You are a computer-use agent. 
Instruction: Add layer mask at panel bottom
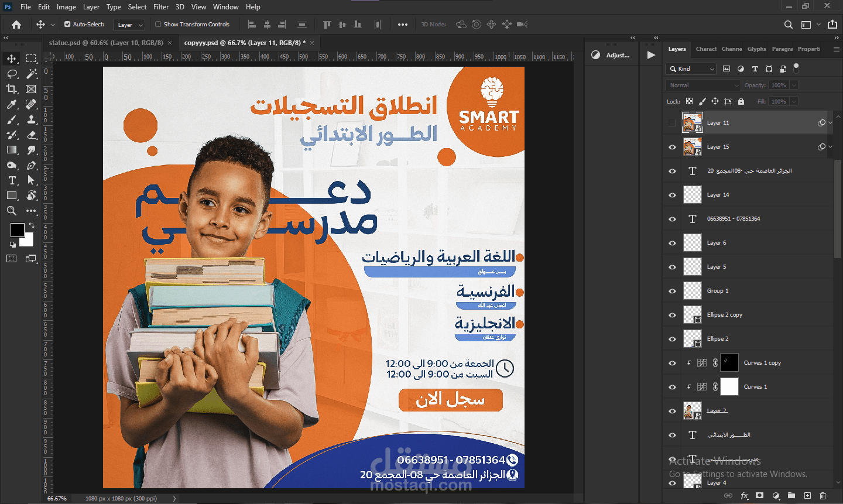coord(760,496)
